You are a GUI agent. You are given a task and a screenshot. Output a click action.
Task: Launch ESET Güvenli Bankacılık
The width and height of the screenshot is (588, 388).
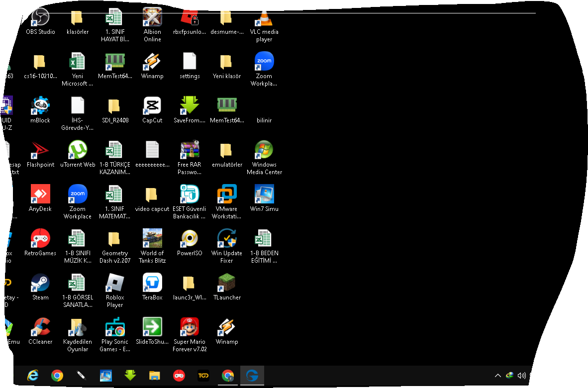point(190,202)
